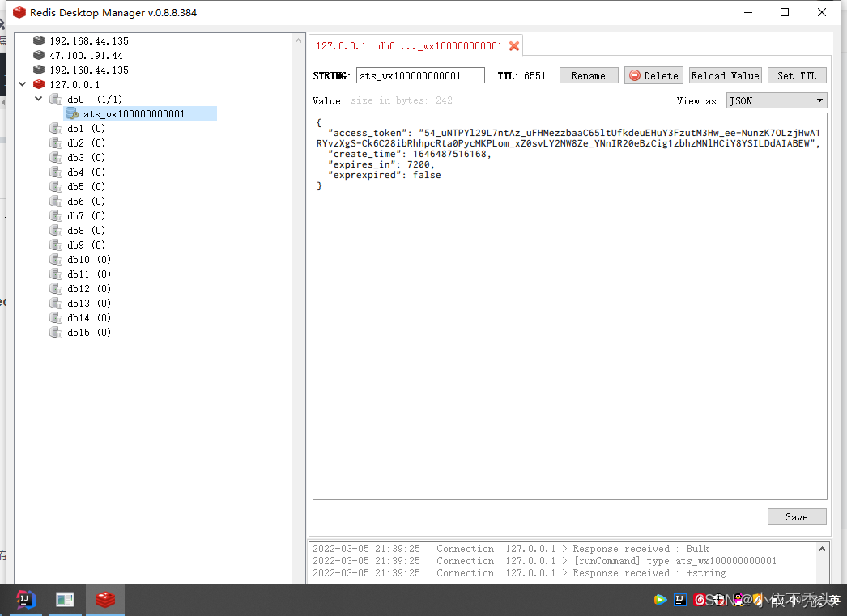847x616 pixels.
Task: Click the green play tray icon
Action: (660, 599)
